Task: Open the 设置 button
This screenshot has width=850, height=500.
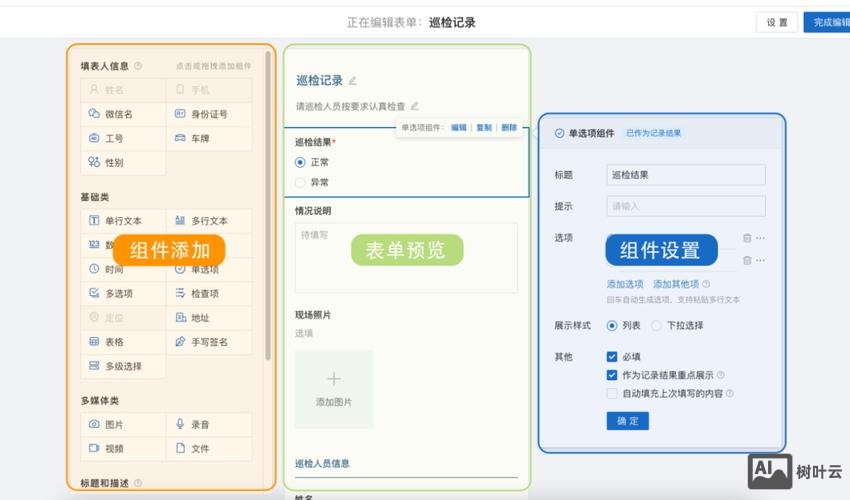Action: point(777,22)
